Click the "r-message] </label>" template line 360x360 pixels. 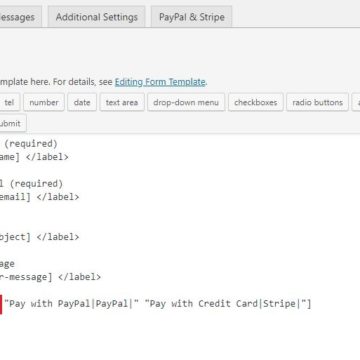point(50,277)
